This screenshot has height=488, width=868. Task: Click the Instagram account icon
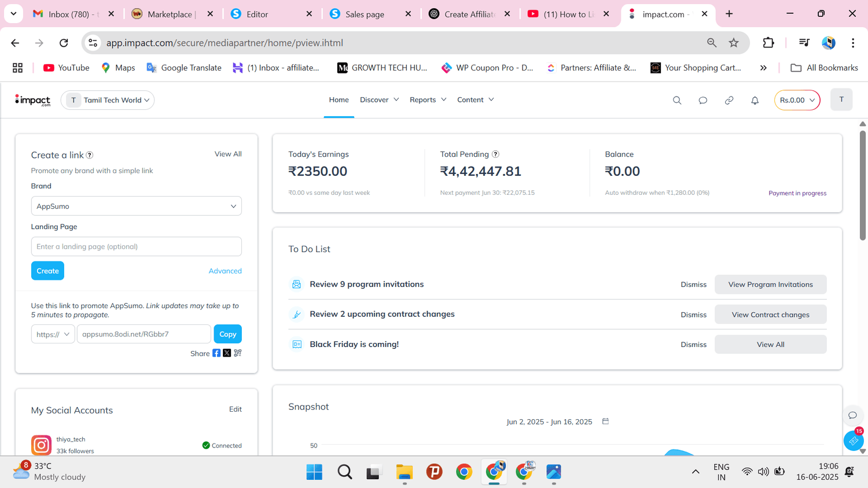click(x=41, y=445)
